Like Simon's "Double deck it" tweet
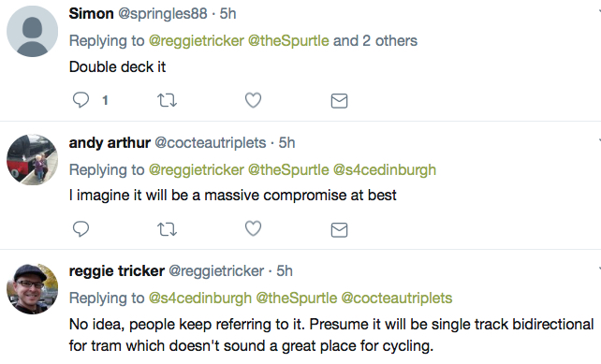This screenshot has height=364, width=601. [253, 100]
